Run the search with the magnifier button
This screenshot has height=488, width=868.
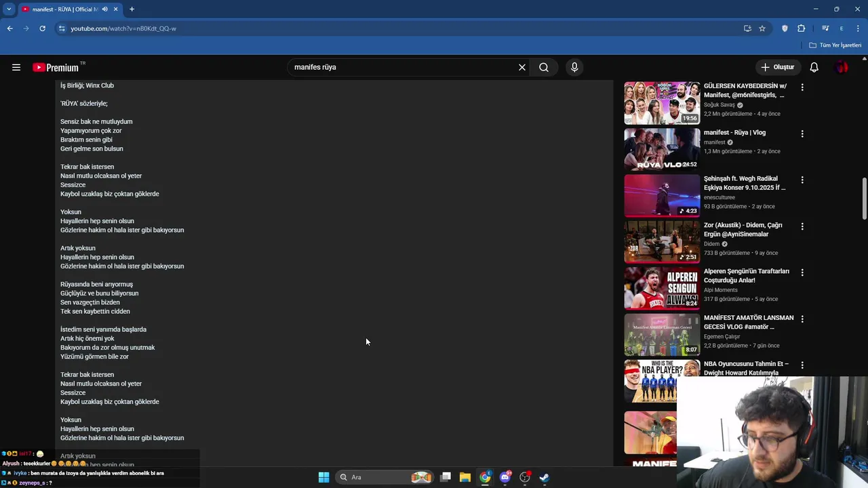tap(544, 67)
